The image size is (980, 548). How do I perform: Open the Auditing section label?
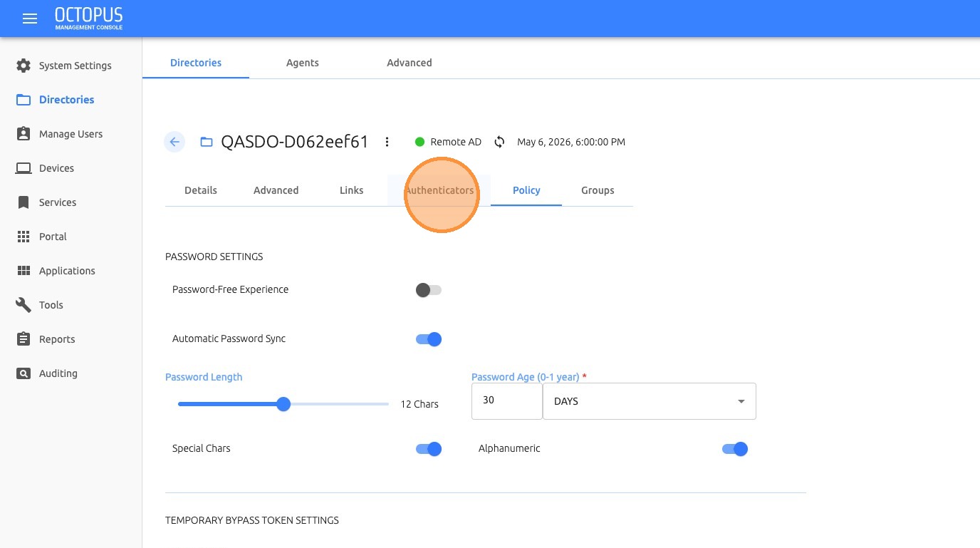58,373
